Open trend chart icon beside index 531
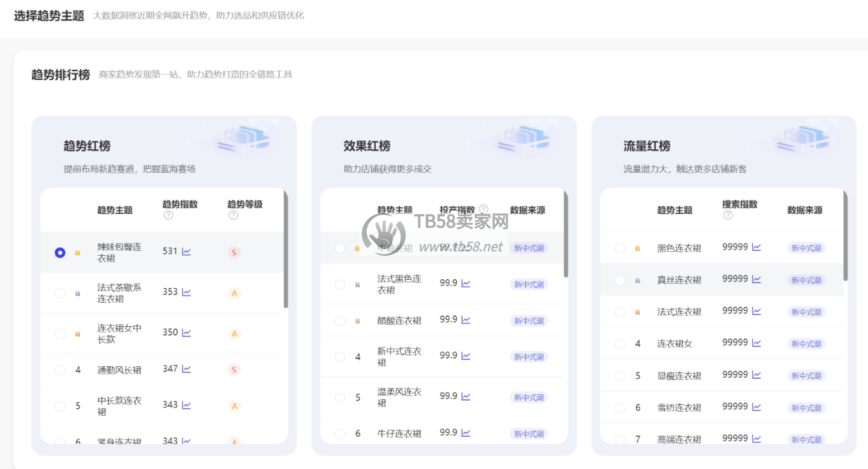Screen dimensions: 868x469 pyautogui.click(x=187, y=251)
